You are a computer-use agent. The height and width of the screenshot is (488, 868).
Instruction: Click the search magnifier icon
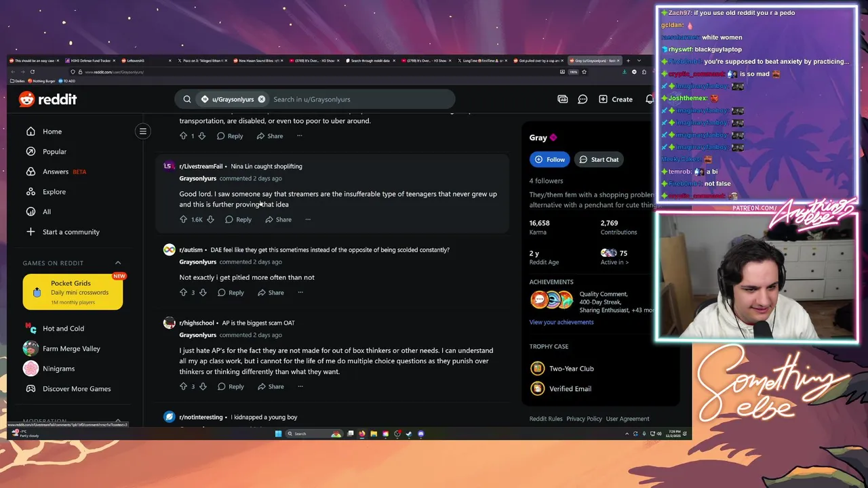[187, 99]
